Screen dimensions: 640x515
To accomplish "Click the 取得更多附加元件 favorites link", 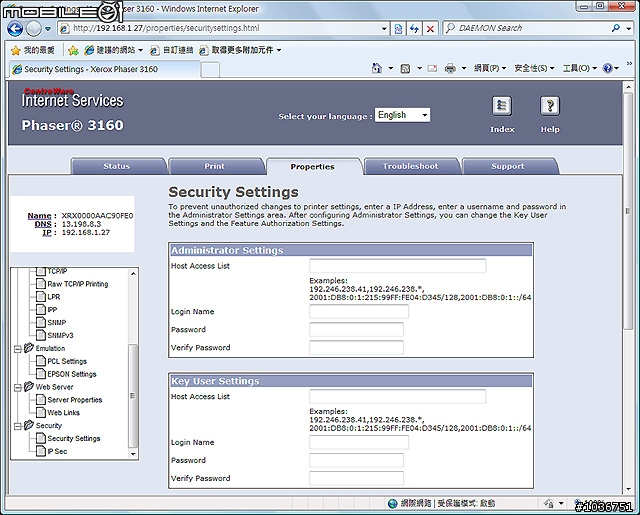I will (240, 50).
